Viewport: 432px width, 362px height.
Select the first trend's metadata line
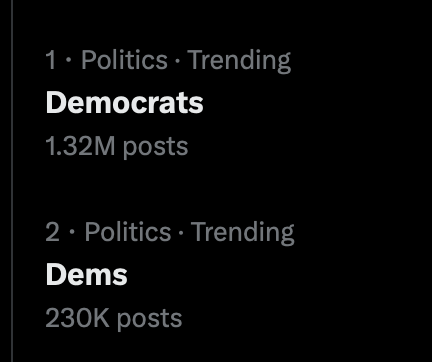pos(168,61)
